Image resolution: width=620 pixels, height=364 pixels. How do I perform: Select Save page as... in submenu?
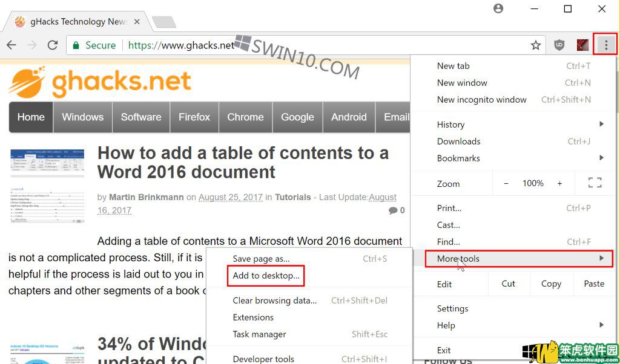pyautogui.click(x=309, y=259)
